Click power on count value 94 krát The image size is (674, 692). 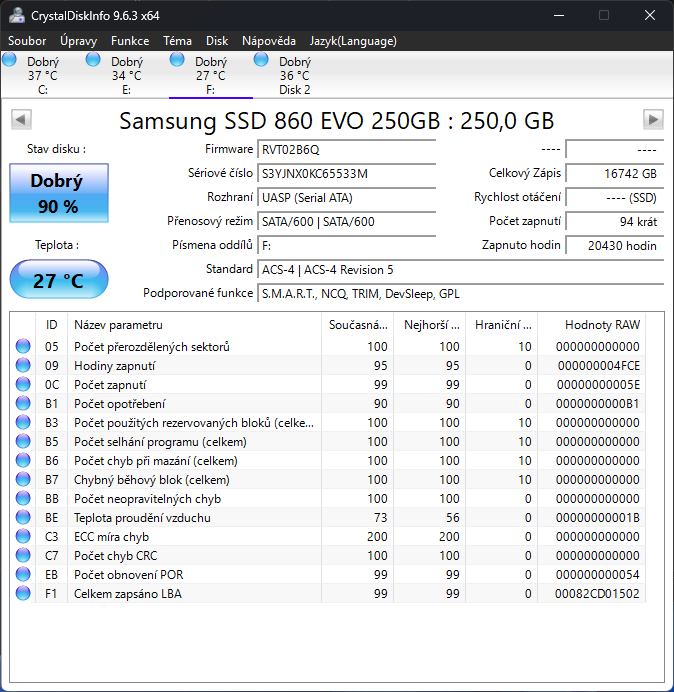(x=615, y=221)
